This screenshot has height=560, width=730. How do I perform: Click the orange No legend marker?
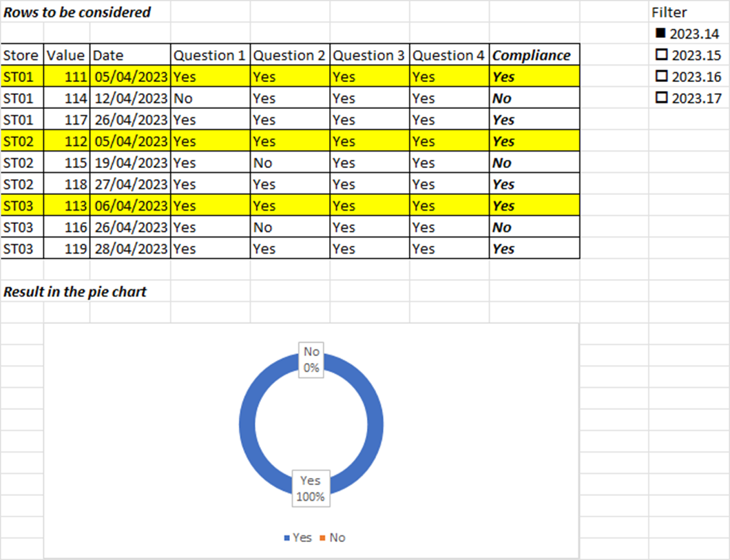(x=322, y=538)
